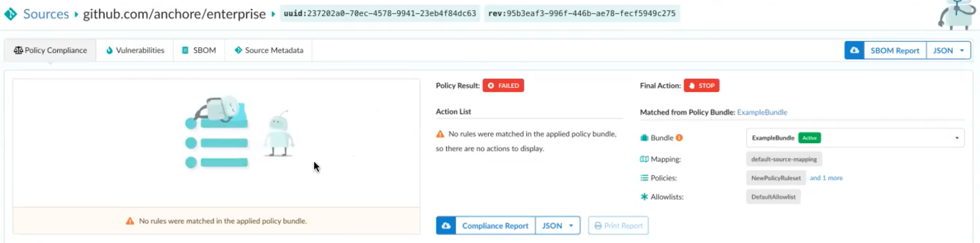The image size is (980, 243).
Task: Click the Bundle info icon
Action: (x=679, y=138)
